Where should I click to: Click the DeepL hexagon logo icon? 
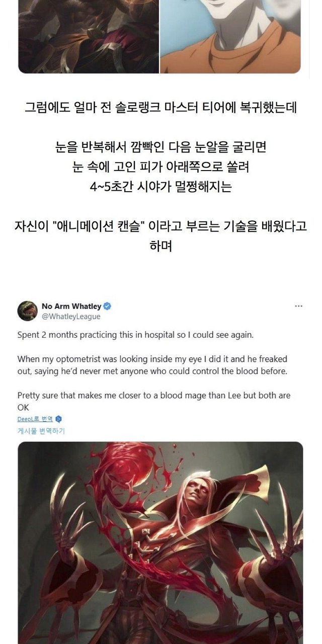[x=58, y=419]
